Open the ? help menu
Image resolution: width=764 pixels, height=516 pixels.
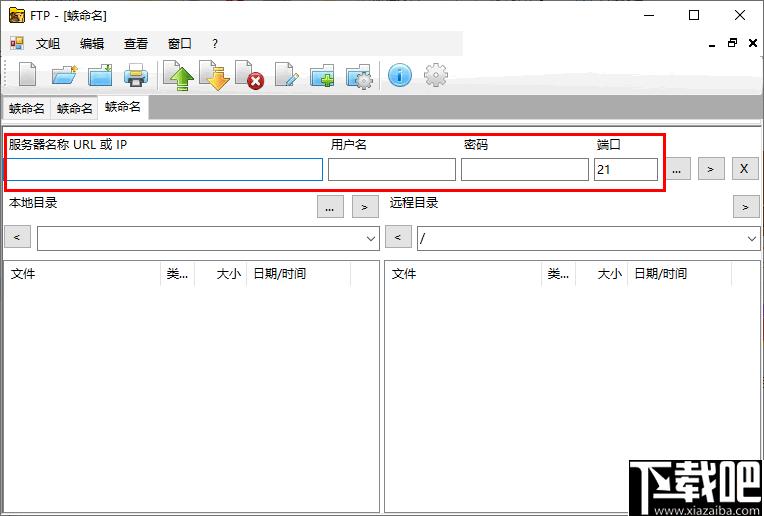pyautogui.click(x=215, y=43)
